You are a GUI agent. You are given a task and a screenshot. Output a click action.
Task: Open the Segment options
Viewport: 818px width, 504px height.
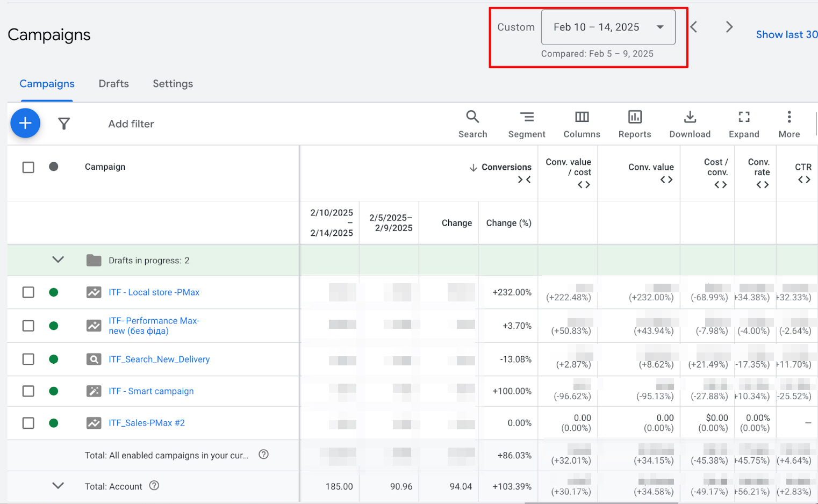coord(526,124)
